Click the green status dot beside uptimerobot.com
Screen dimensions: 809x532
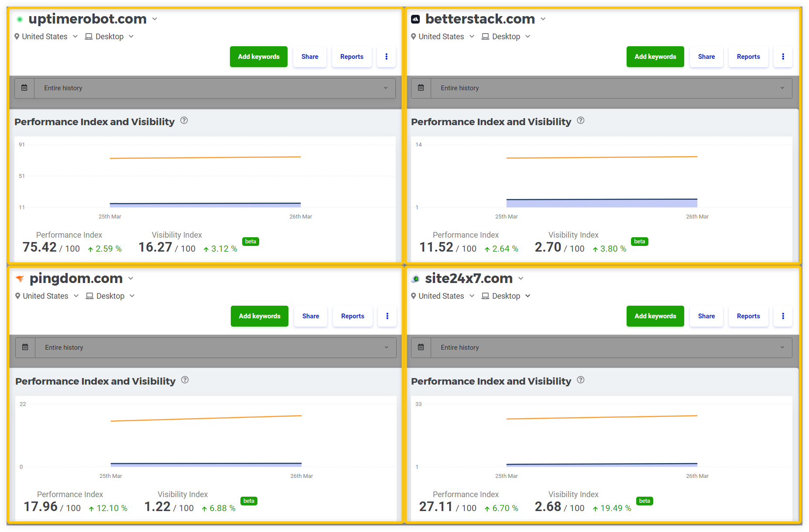[x=19, y=18]
